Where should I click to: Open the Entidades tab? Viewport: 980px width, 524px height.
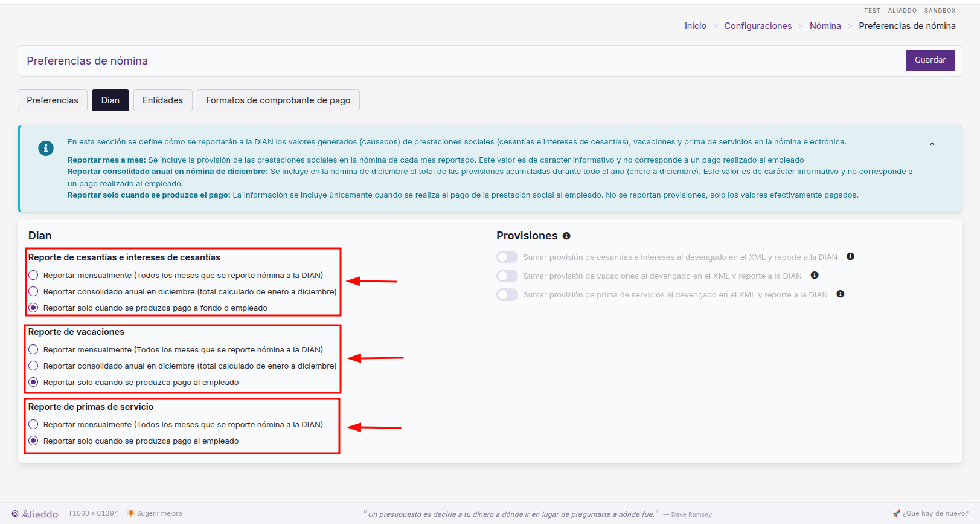pyautogui.click(x=162, y=100)
